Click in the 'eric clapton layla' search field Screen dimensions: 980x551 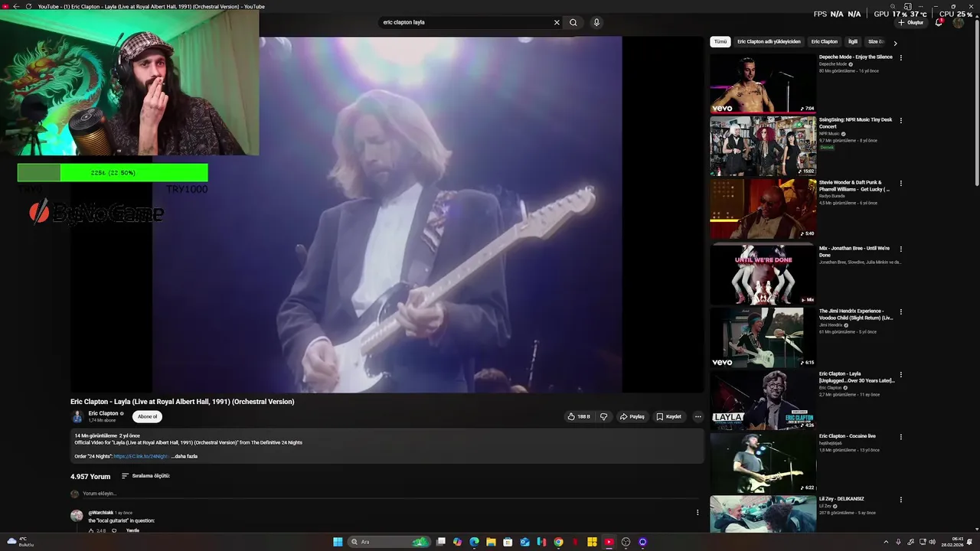pyautogui.click(x=465, y=22)
